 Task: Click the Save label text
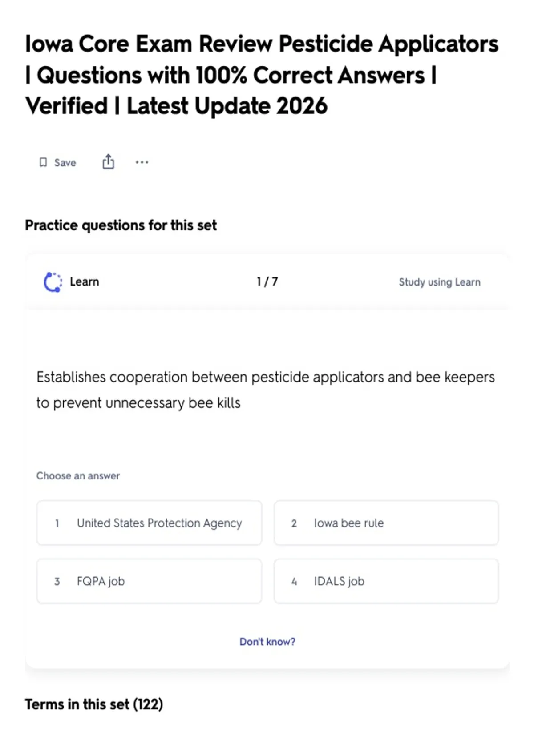point(65,163)
